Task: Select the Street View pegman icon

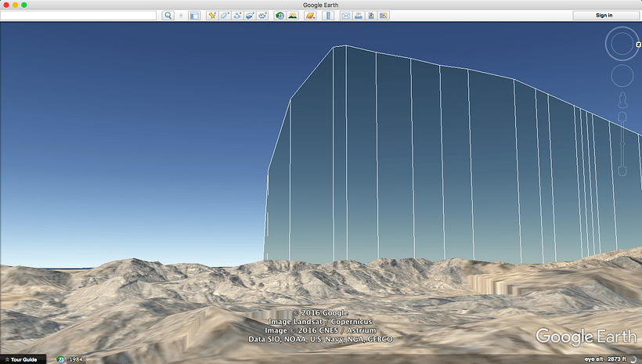Action: click(x=622, y=100)
